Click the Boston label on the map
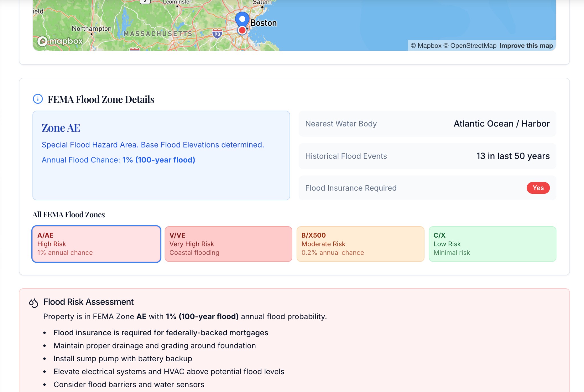 [263, 23]
